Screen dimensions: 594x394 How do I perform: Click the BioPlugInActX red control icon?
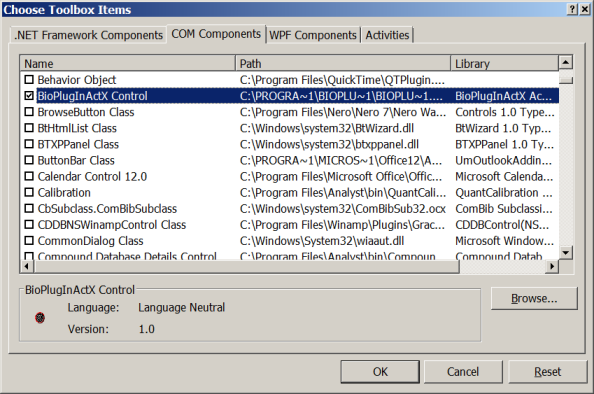[40, 317]
